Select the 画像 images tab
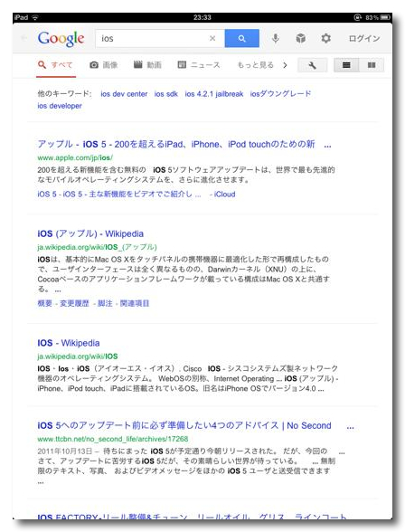 point(103,65)
